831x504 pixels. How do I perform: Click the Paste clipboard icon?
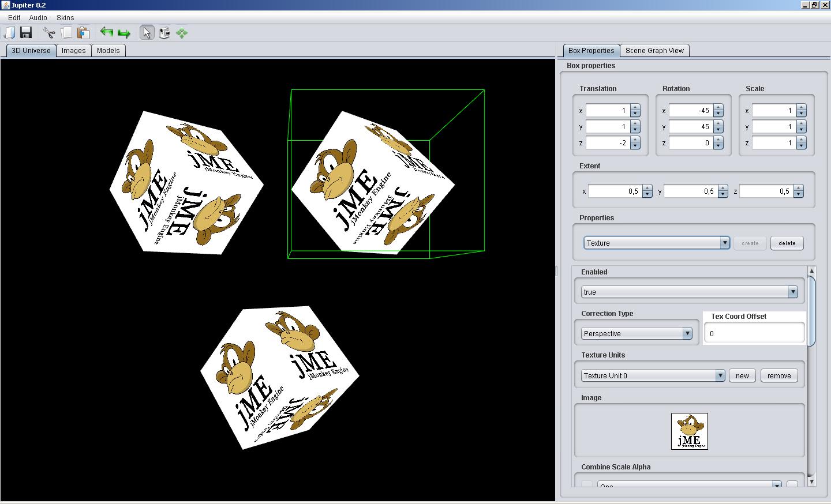(84, 33)
